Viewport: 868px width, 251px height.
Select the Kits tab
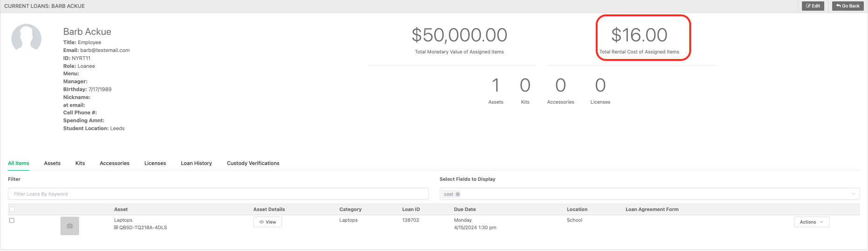pos(80,163)
